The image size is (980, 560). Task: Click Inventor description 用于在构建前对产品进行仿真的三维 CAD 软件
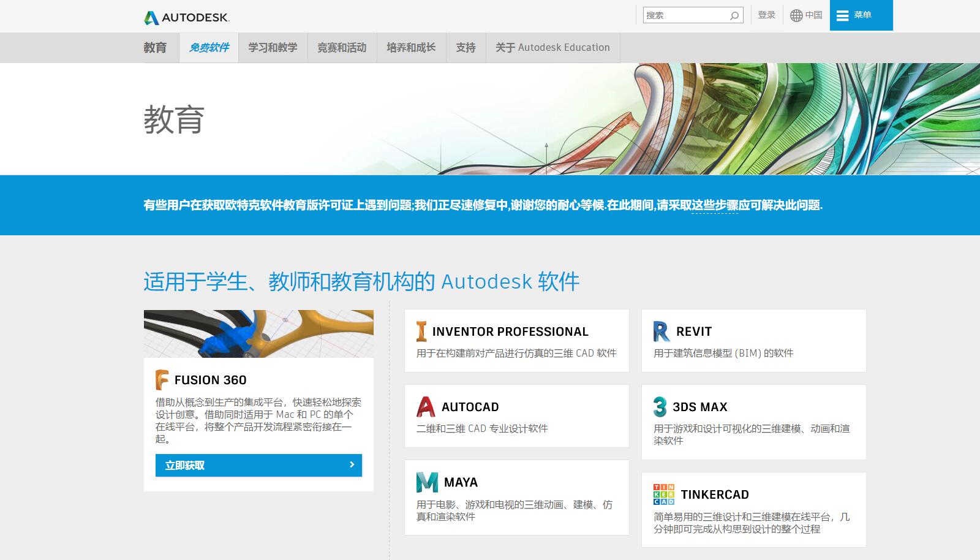pyautogui.click(x=516, y=353)
